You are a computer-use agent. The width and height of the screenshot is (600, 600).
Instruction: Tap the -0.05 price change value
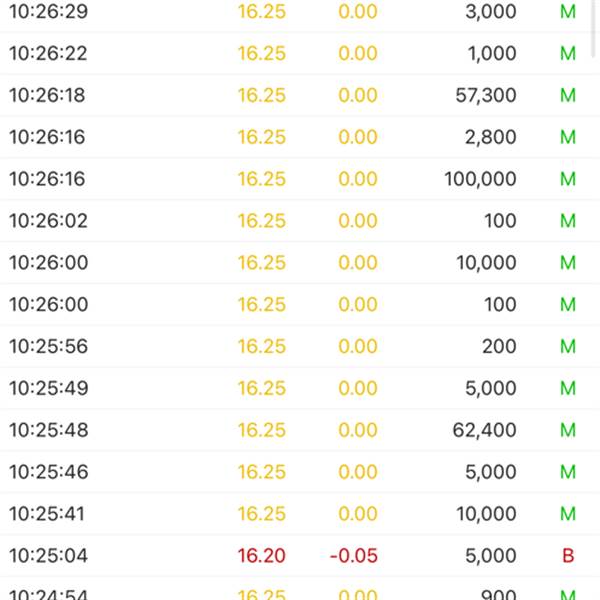pos(354,556)
